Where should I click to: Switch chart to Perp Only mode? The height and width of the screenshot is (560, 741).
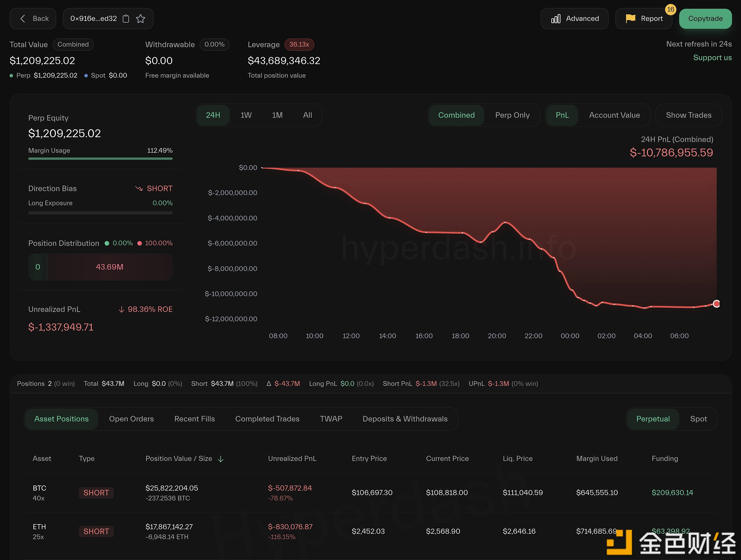click(x=512, y=115)
